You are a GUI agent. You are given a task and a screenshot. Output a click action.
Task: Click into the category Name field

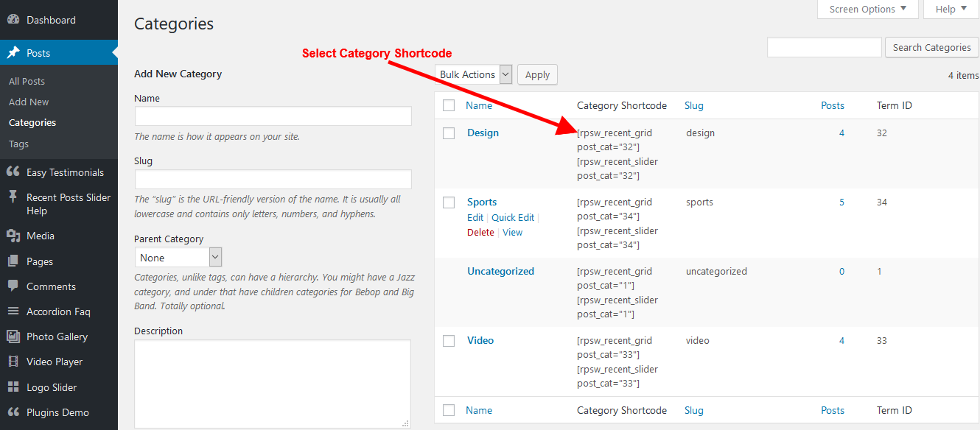[273, 116]
